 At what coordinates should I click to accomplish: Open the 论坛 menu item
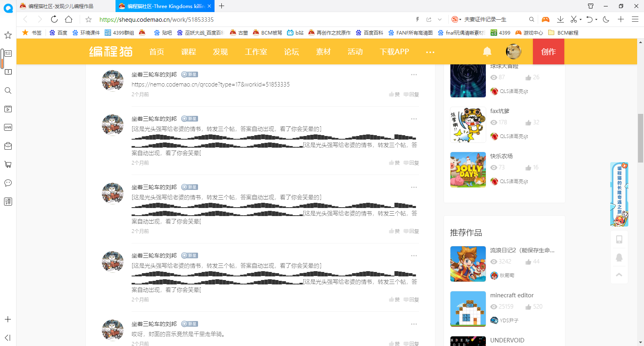291,51
